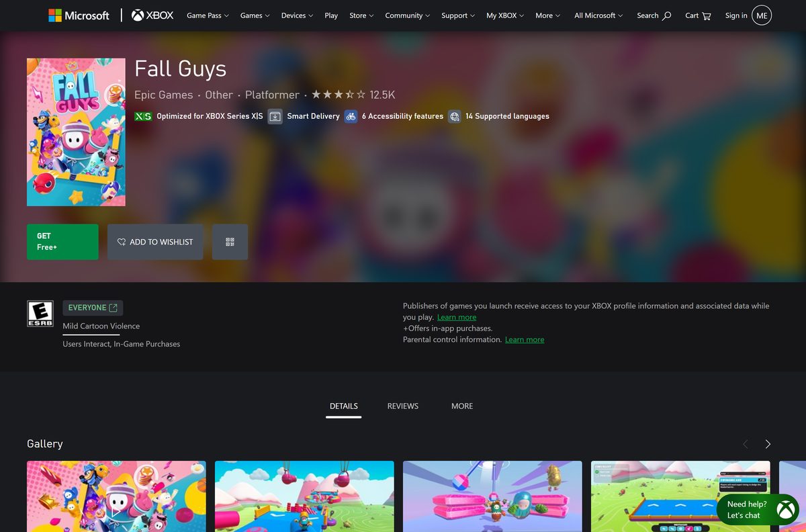Open the Microsoft logo homepage link

pyautogui.click(x=79, y=15)
